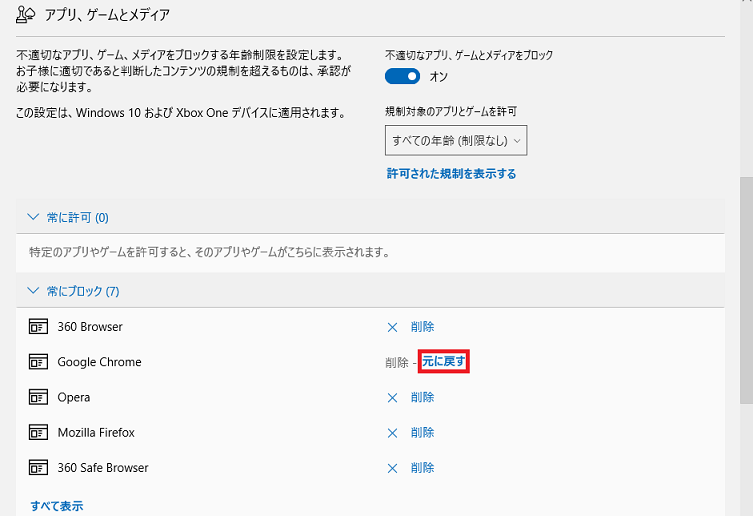Click 削除 for Opera
The width and height of the screenshot is (753, 516).
click(x=423, y=397)
